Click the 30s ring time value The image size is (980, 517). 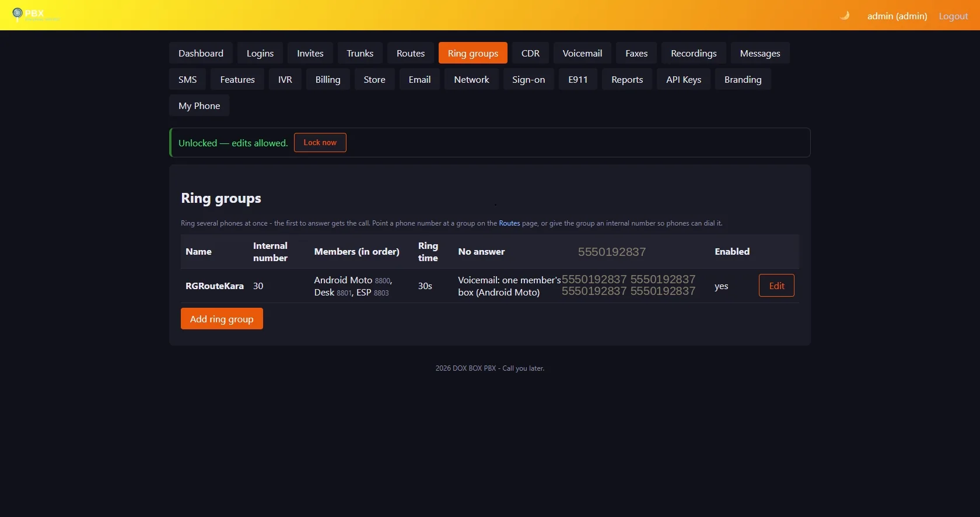coord(425,286)
